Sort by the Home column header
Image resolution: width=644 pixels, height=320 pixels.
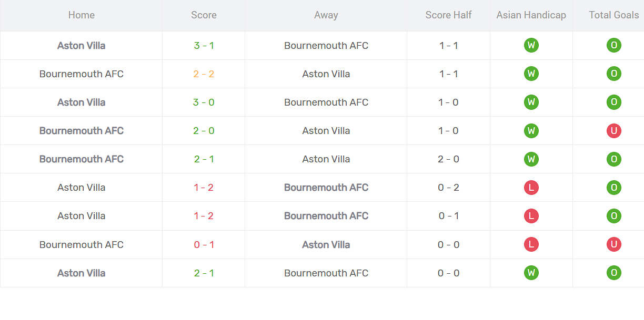(x=82, y=15)
